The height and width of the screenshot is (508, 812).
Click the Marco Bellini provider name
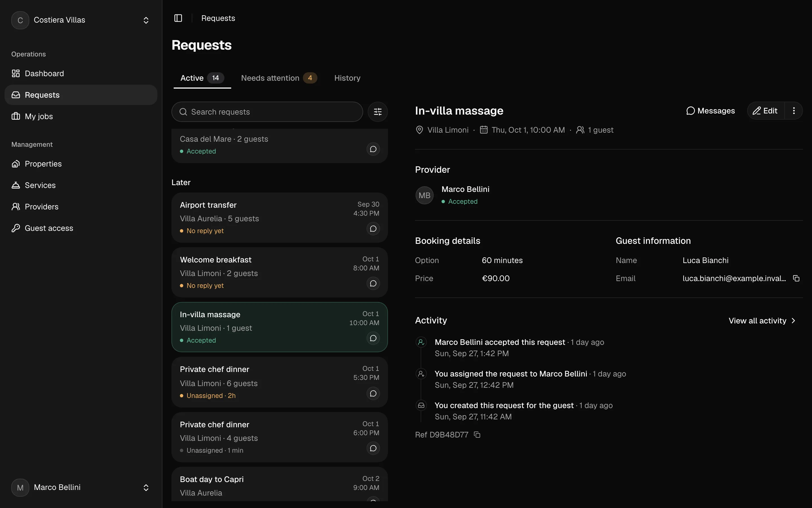(465, 189)
